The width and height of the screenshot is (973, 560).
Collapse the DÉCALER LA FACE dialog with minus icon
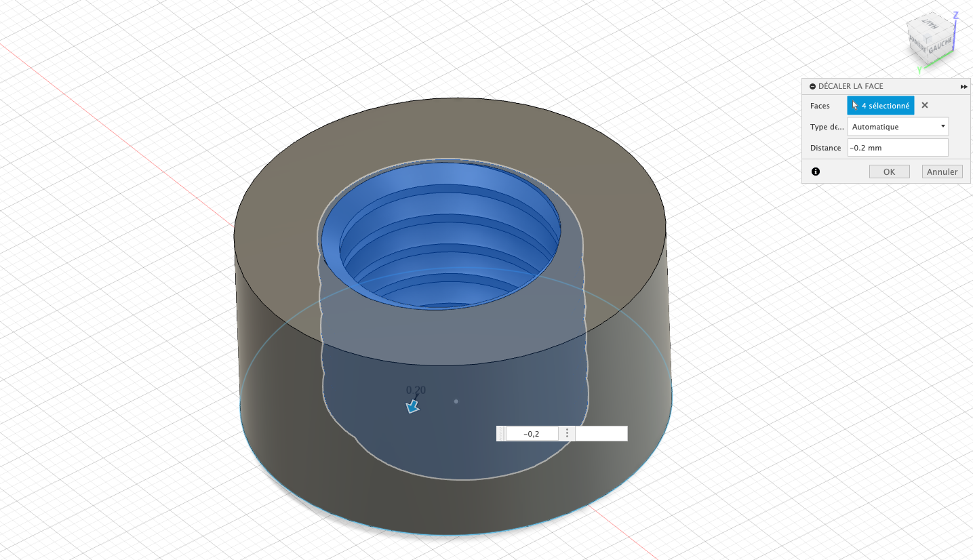click(x=813, y=87)
